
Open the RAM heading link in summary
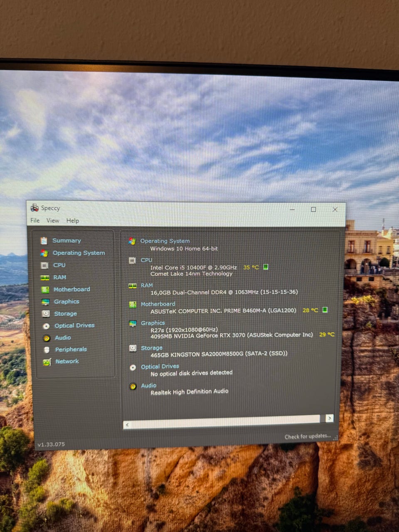pyautogui.click(x=147, y=285)
